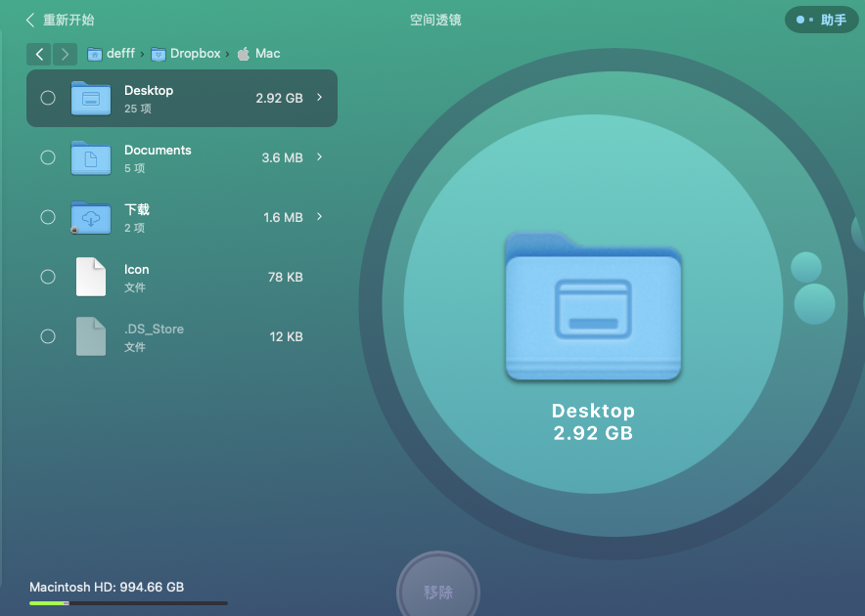Expand Documents folder contents arrow
This screenshot has height=616, width=865.
pyautogui.click(x=320, y=157)
